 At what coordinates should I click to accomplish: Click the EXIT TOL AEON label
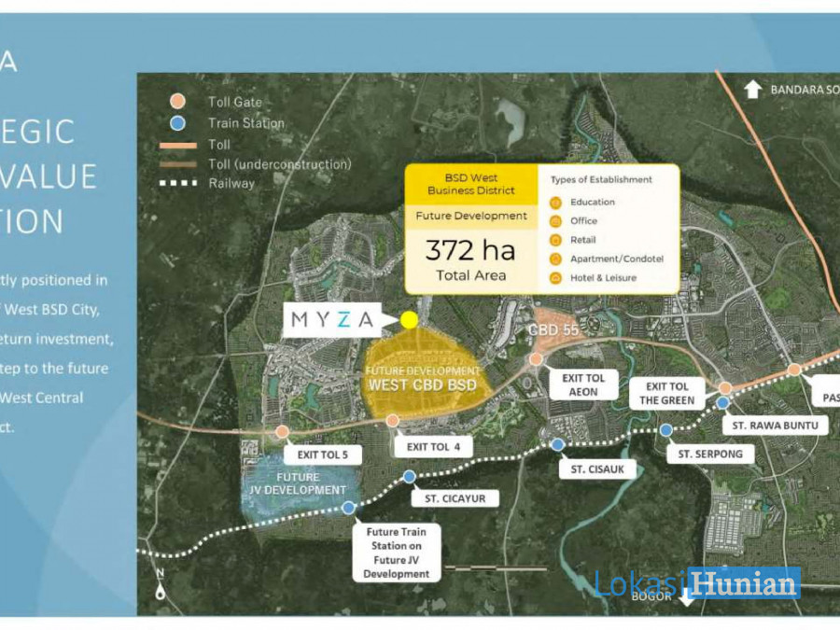click(x=583, y=385)
